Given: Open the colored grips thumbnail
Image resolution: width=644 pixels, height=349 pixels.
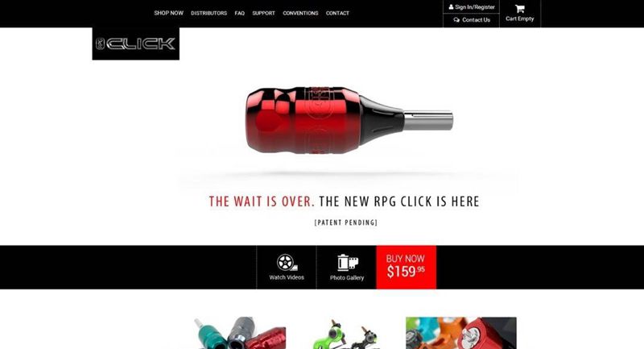Looking at the screenshot, I should click(240, 333).
